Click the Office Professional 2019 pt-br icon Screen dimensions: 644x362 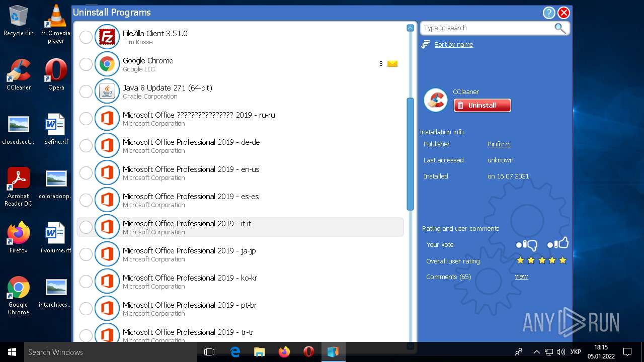pos(107,308)
